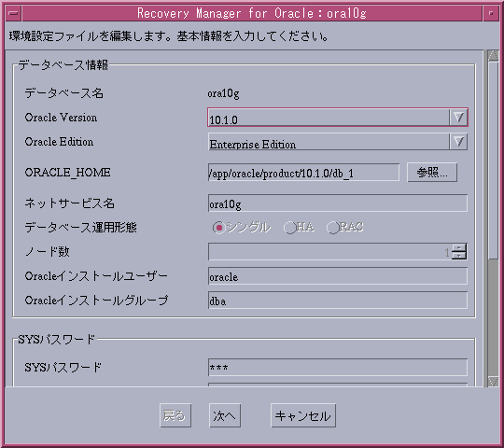Click the ネットサービス名 input field
Screen dimensions: 504x448
338,203
